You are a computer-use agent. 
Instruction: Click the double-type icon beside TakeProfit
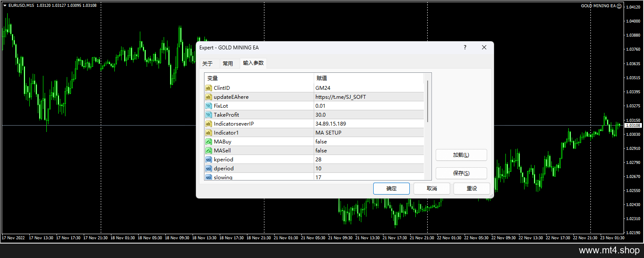209,115
